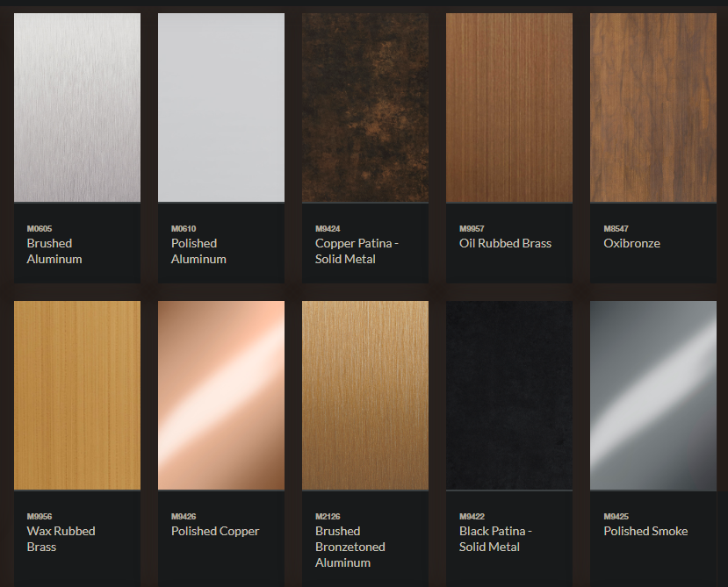Screen dimensions: 728x587
Task: Click the Polished Aluminum swatch image
Action: coord(221,107)
